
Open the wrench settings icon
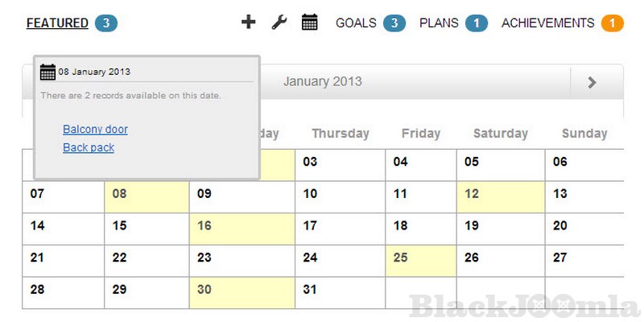pos(279,23)
